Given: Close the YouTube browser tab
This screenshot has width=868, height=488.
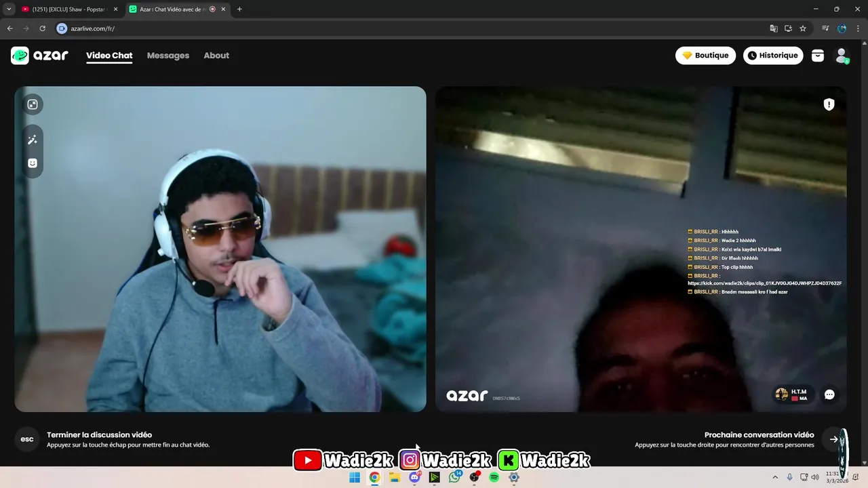Looking at the screenshot, I should (x=115, y=9).
